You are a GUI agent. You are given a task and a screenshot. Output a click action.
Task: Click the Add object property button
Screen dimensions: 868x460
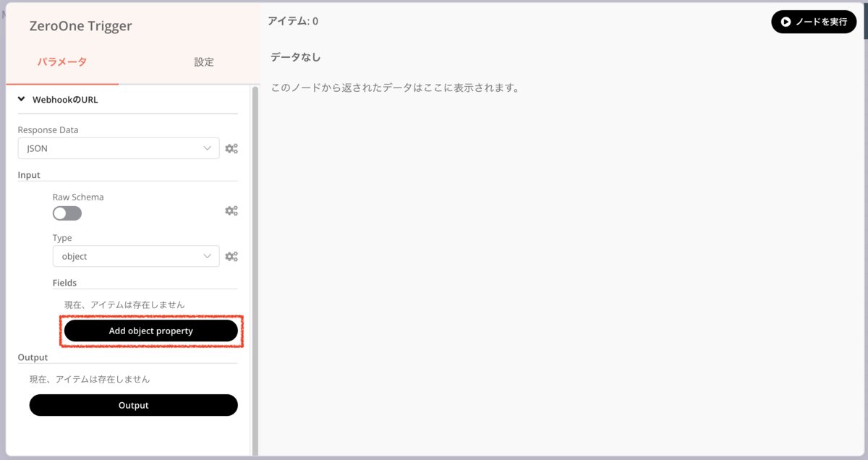tap(151, 331)
